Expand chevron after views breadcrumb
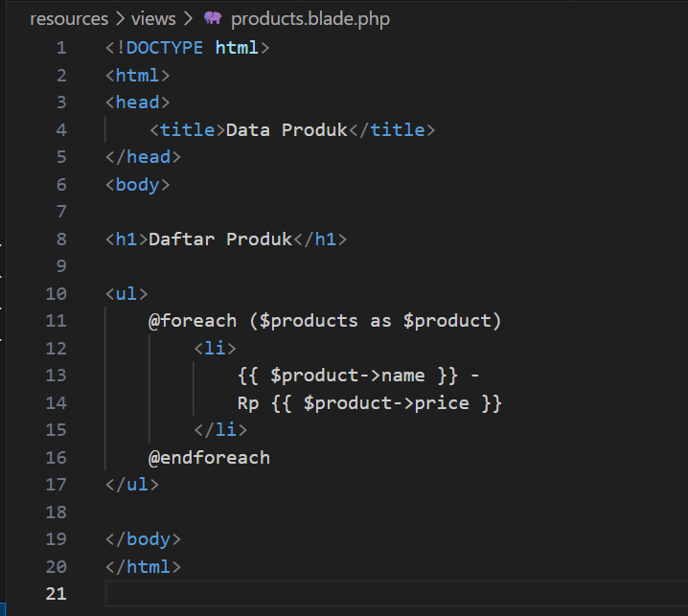Screen dimensions: 688x616 click(x=188, y=19)
